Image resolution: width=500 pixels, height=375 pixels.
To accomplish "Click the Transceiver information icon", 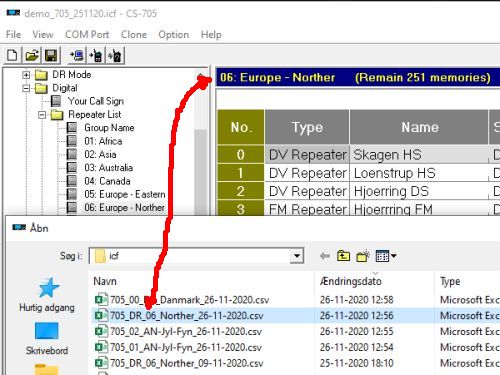I will (115, 55).
